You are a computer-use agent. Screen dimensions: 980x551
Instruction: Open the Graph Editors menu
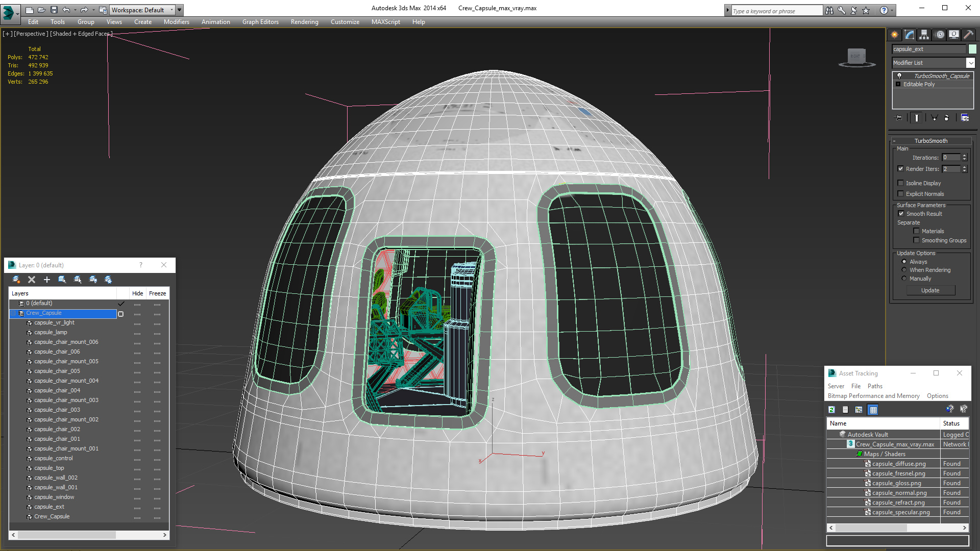click(x=260, y=22)
